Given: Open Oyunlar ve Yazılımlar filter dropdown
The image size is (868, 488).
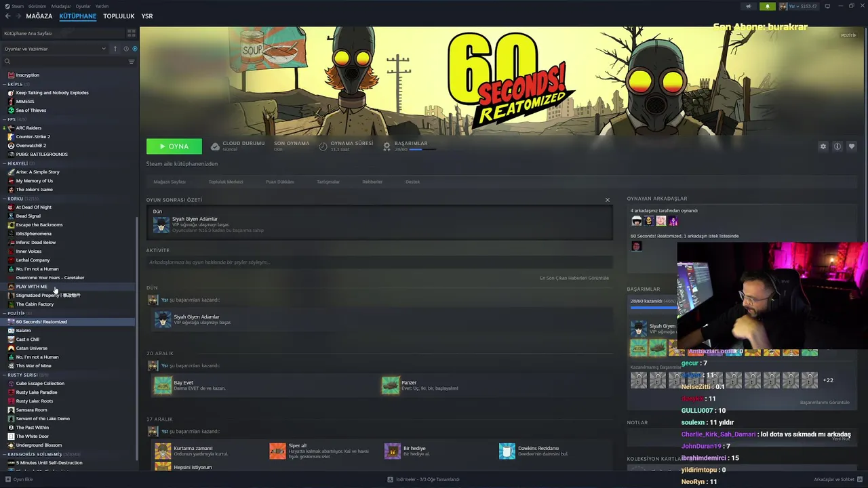Looking at the screenshot, I should point(54,49).
